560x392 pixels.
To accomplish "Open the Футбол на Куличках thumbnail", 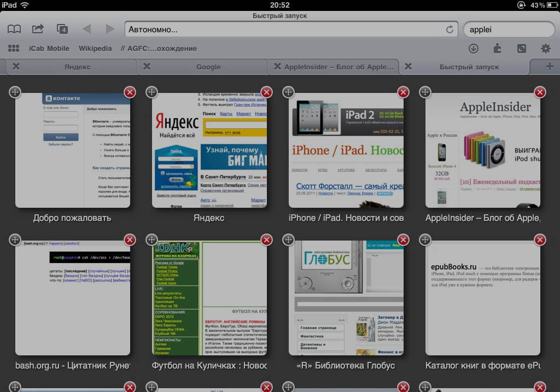I will tap(209, 298).
